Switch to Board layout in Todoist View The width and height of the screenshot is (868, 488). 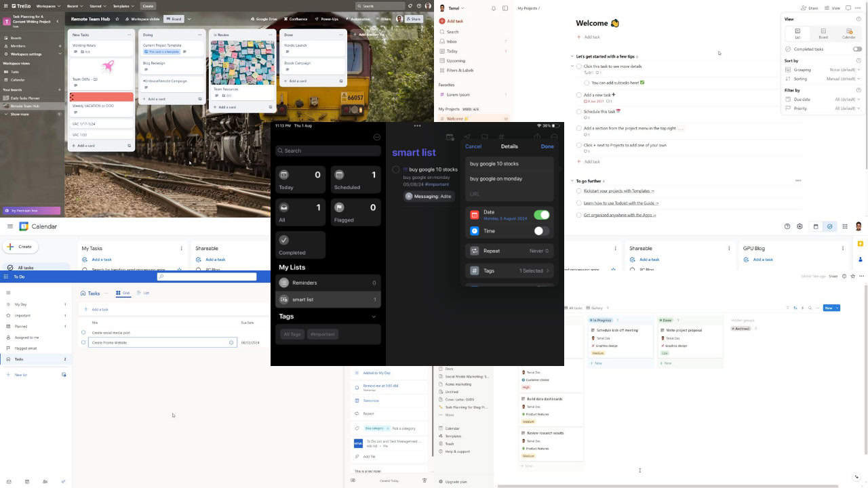(x=823, y=33)
